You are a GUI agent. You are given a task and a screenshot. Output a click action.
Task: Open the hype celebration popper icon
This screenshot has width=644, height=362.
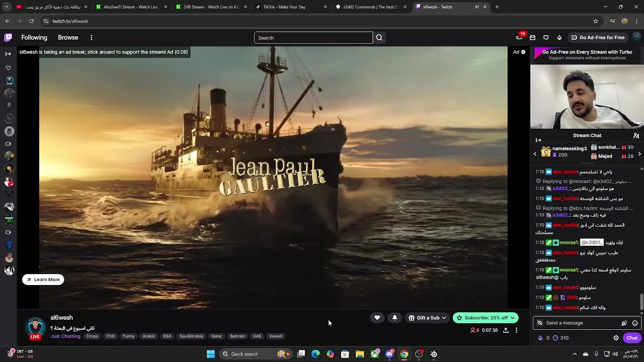coord(624,323)
